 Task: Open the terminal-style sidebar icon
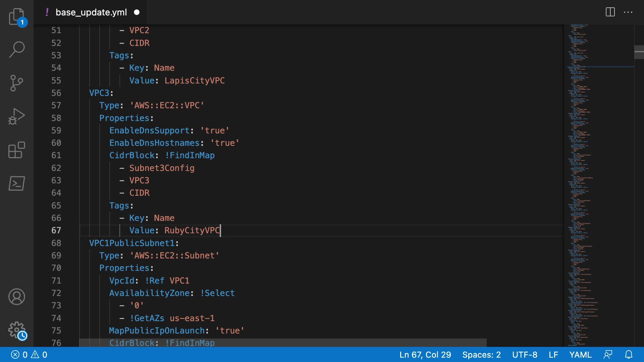[16, 183]
